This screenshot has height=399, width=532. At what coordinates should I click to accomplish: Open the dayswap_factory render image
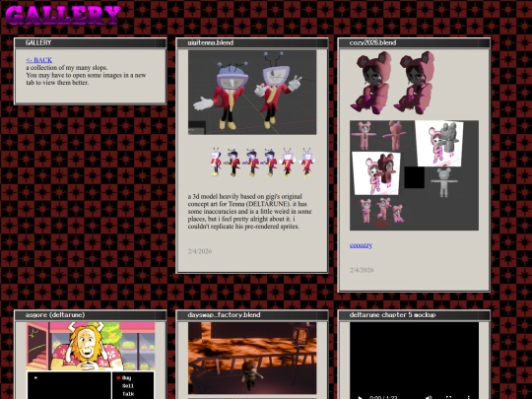click(x=252, y=358)
